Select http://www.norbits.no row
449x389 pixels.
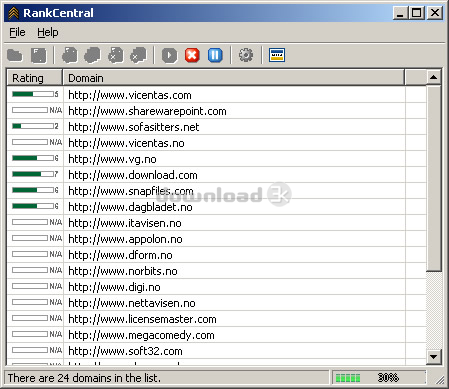(x=216, y=271)
